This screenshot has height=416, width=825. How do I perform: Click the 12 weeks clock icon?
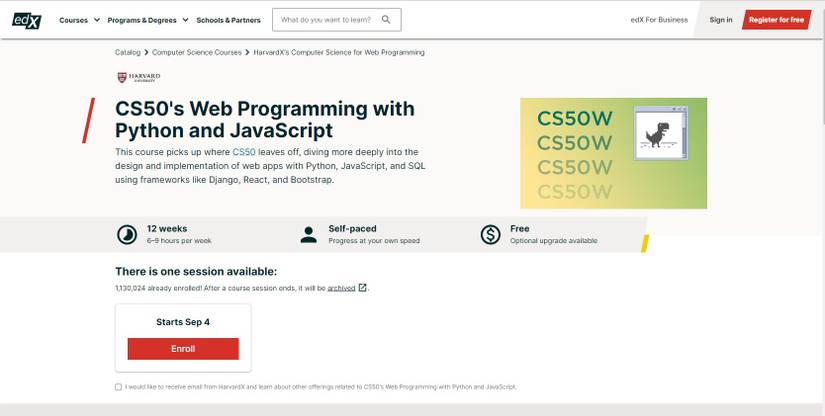point(127,234)
